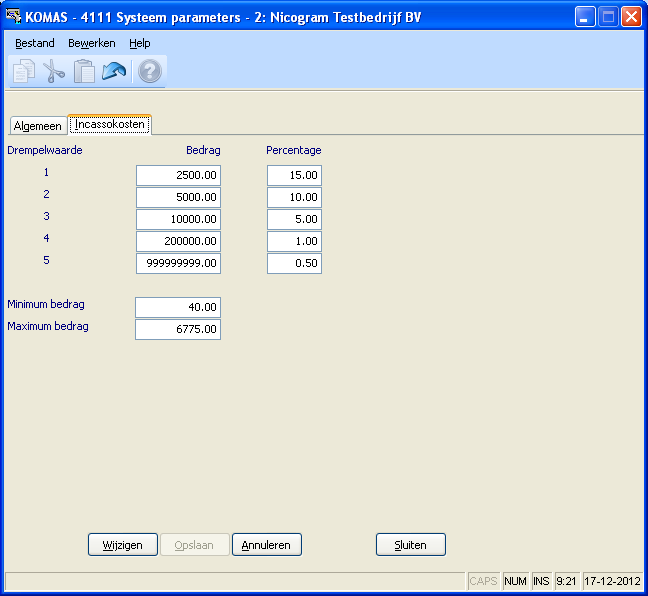The image size is (648, 596).
Task: Click the Copy toolbar icon
Action: (x=24, y=71)
